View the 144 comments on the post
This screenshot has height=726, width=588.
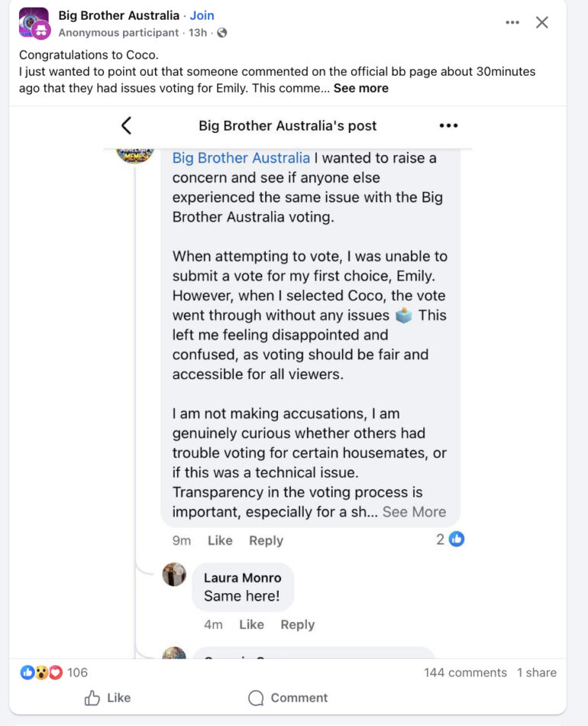(x=465, y=673)
